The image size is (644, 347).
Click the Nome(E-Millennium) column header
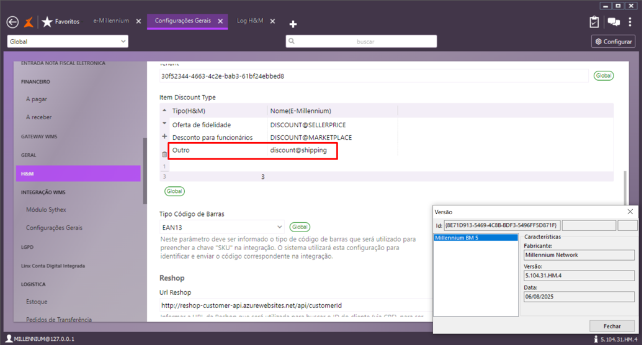click(x=301, y=111)
